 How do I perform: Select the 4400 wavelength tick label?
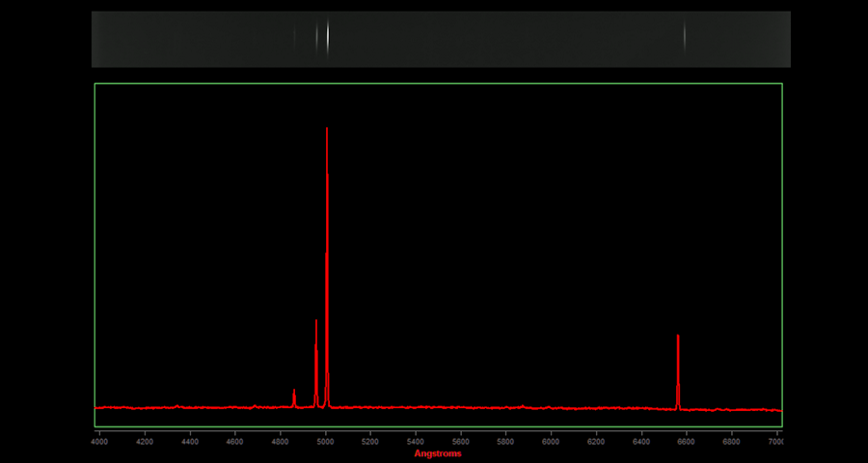pyautogui.click(x=190, y=441)
